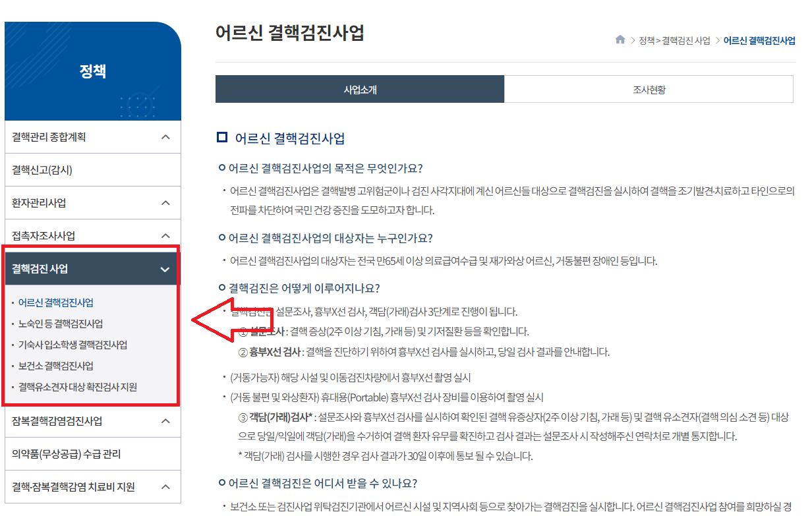Click the home icon in the breadcrumb
The width and height of the screenshot is (812, 516).
(620, 40)
